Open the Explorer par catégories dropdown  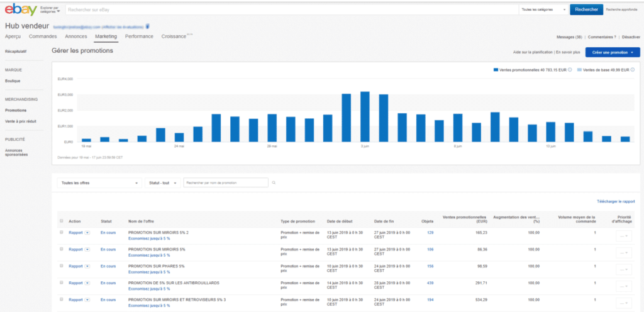[50, 9]
